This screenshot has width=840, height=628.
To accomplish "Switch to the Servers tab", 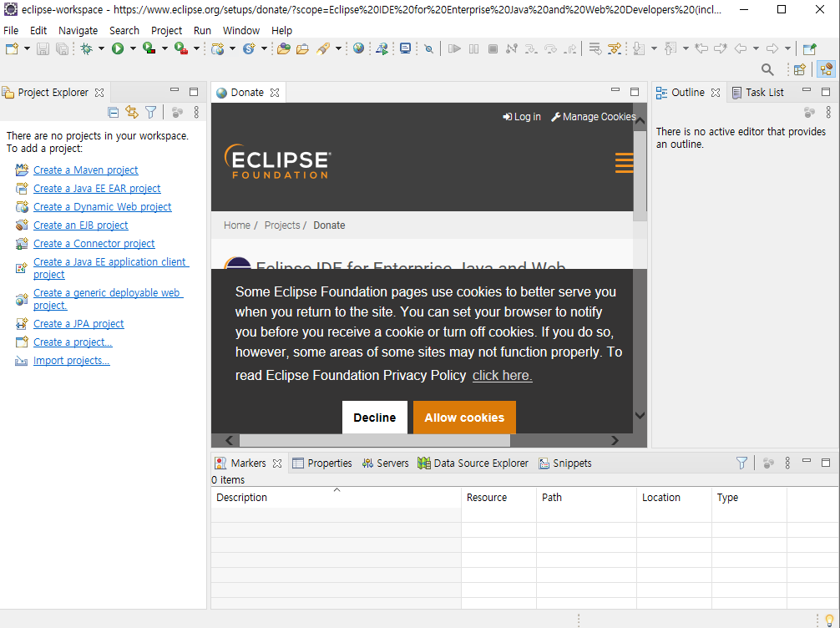I will point(385,463).
